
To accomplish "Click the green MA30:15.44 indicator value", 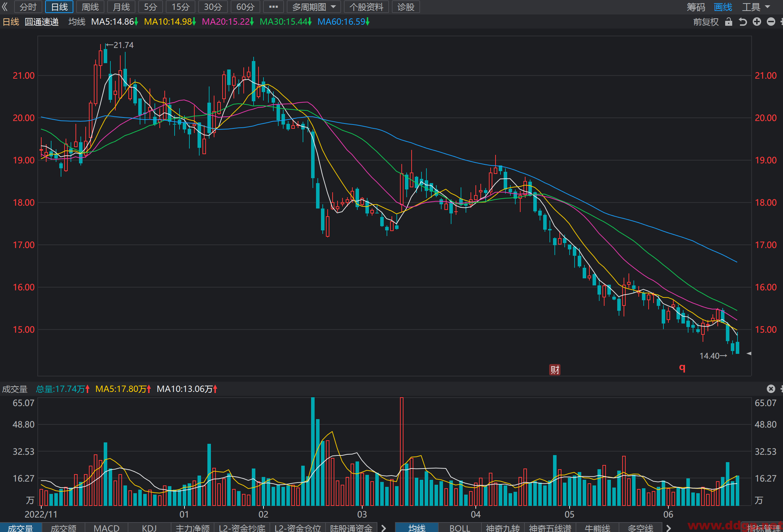I will (x=286, y=22).
